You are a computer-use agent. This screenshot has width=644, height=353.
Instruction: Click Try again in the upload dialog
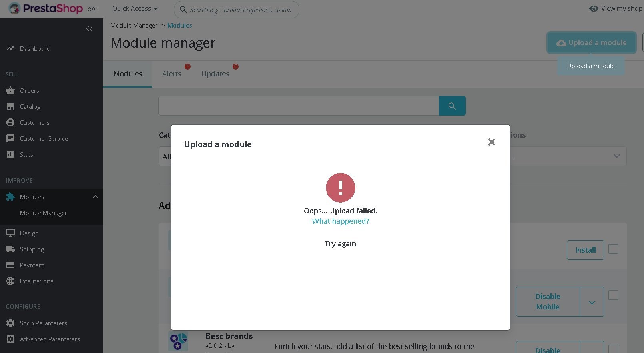340,243
